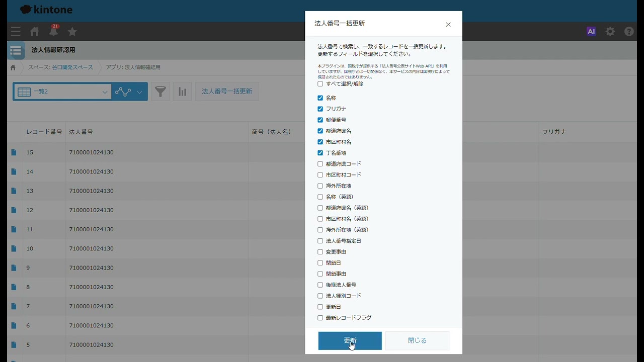
Task: Check the 閉鎖日 checkbox
Action: 320,263
